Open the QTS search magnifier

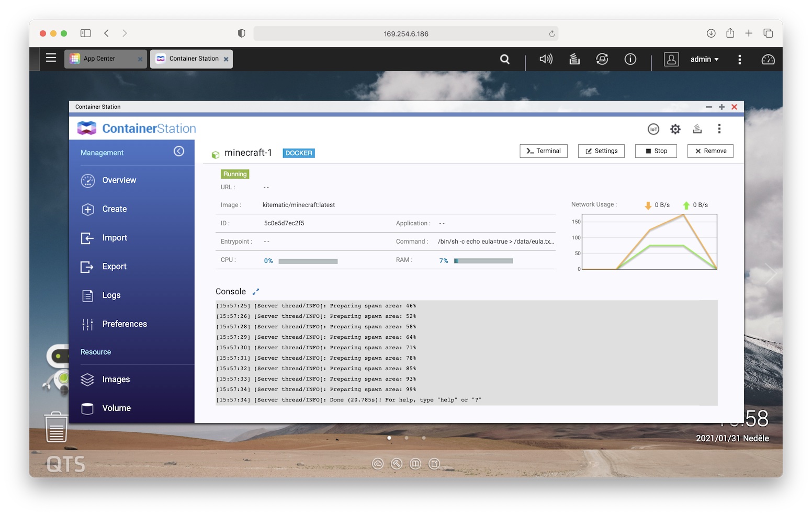click(504, 59)
